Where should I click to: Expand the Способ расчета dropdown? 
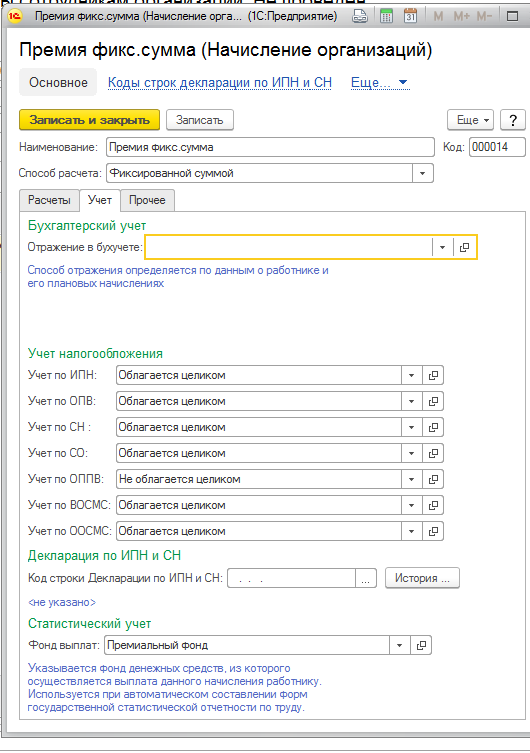(422, 173)
